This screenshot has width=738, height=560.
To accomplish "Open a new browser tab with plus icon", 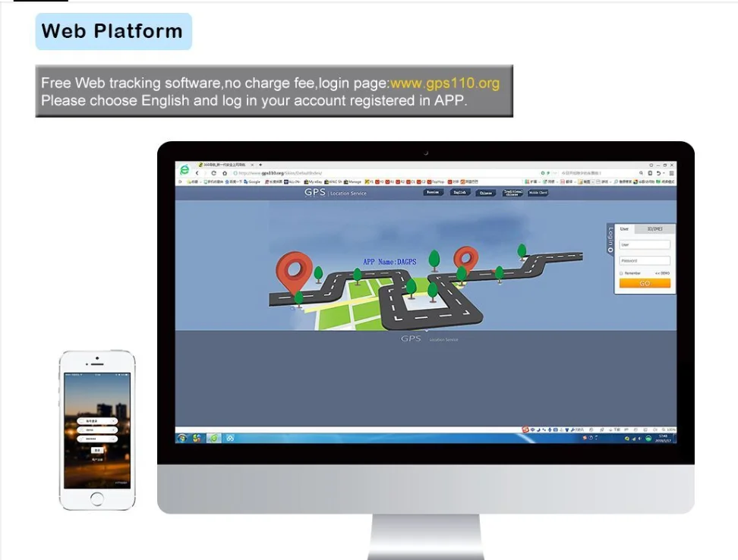I will (260, 165).
